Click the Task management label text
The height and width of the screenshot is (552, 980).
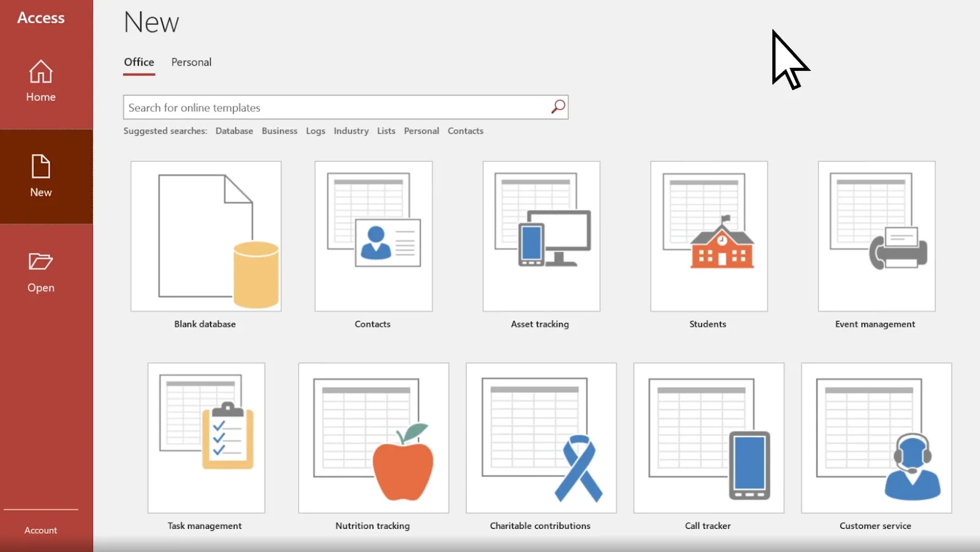pyautogui.click(x=205, y=526)
